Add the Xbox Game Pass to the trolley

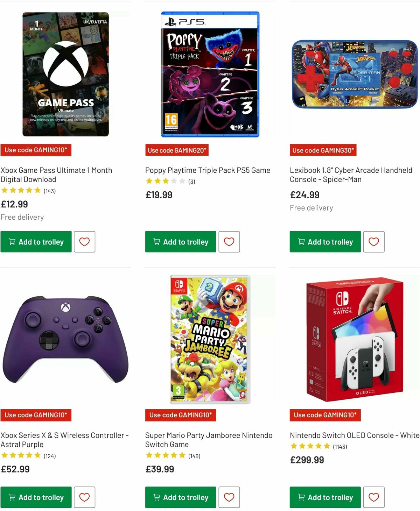click(36, 242)
